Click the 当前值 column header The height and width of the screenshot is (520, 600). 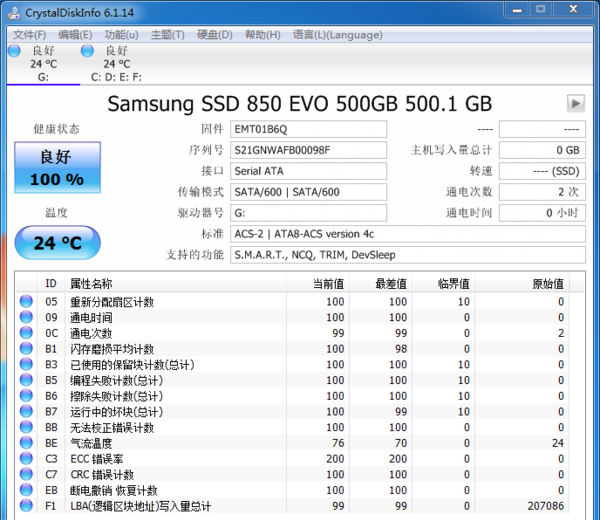click(x=318, y=284)
